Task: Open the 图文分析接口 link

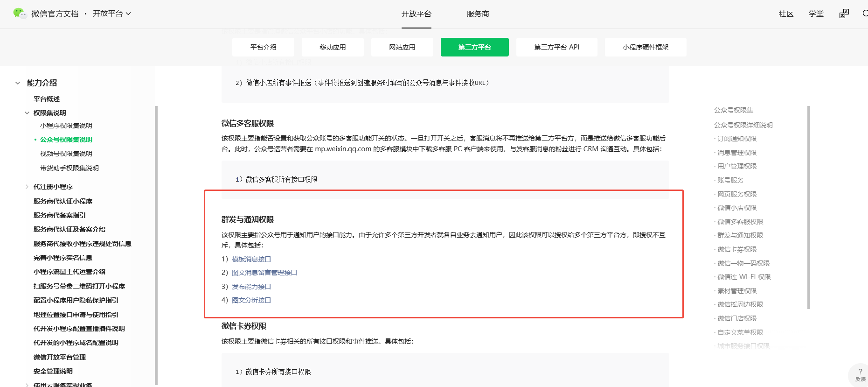Action: point(251,300)
